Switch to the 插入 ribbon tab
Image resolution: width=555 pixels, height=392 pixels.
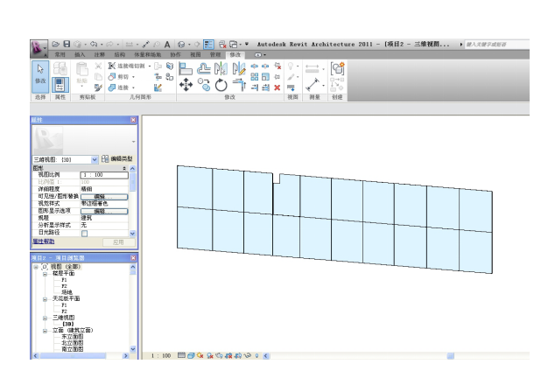(81, 54)
